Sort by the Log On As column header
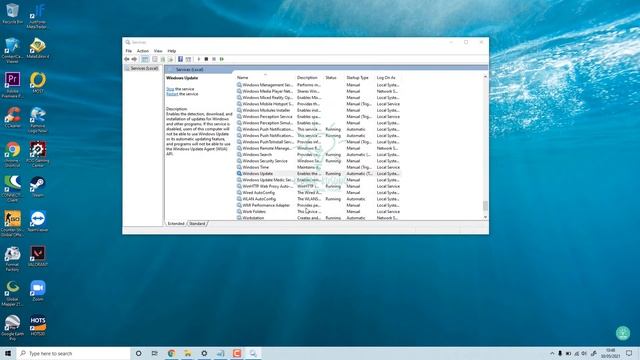This screenshot has height=360, width=640. 388,78
